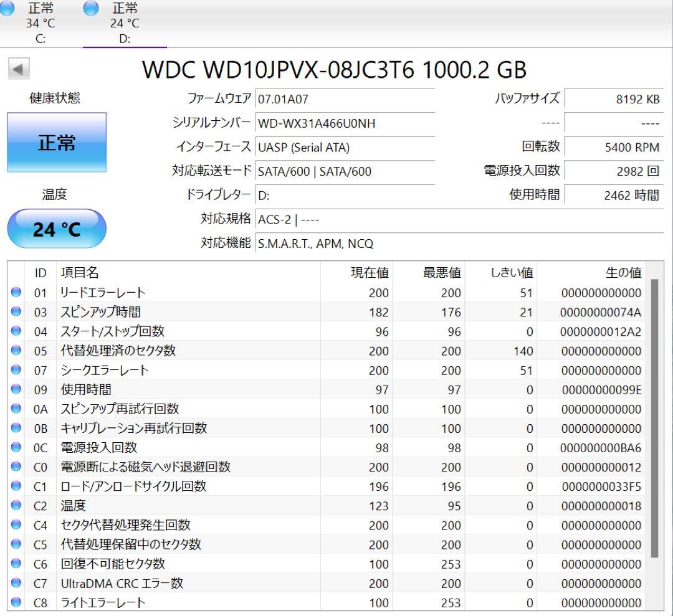Click the status icon for row 09 使用時間

(16, 389)
